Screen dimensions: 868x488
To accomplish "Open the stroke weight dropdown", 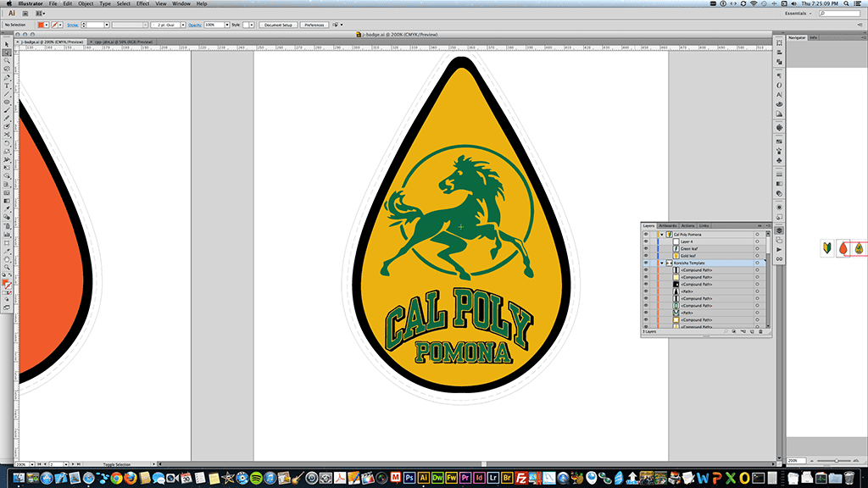I will click(106, 25).
